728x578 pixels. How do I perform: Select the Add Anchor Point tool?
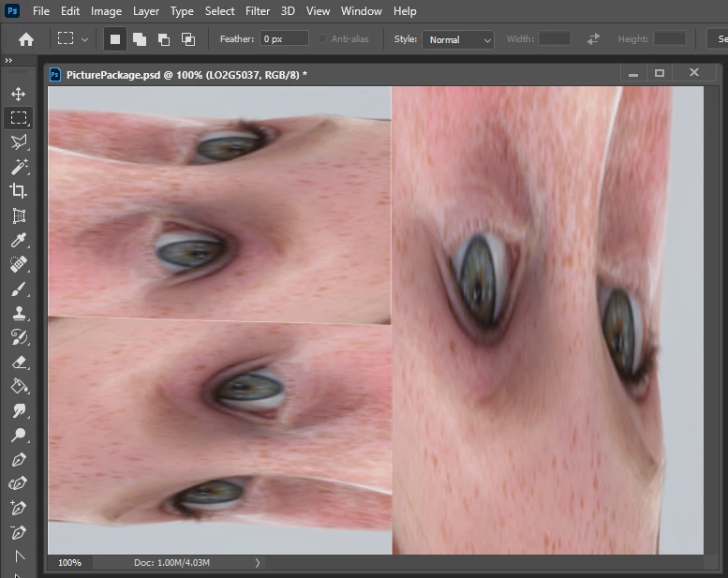tap(19, 508)
